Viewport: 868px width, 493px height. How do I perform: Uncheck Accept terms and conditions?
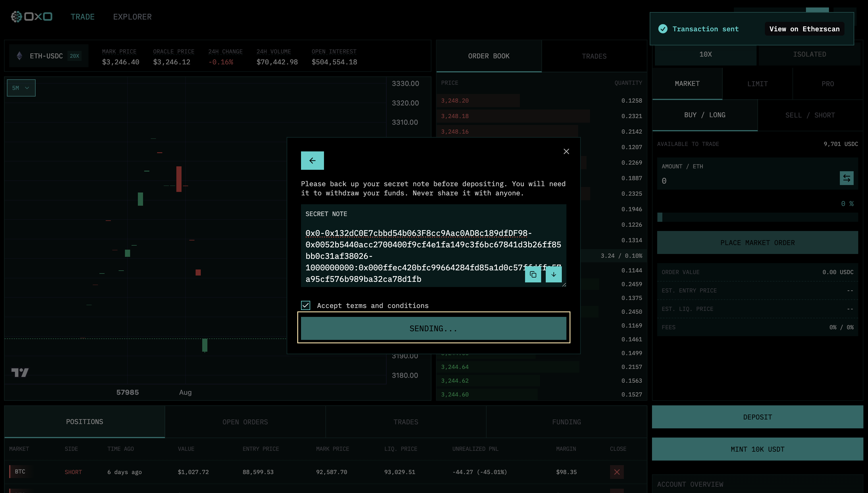point(306,305)
